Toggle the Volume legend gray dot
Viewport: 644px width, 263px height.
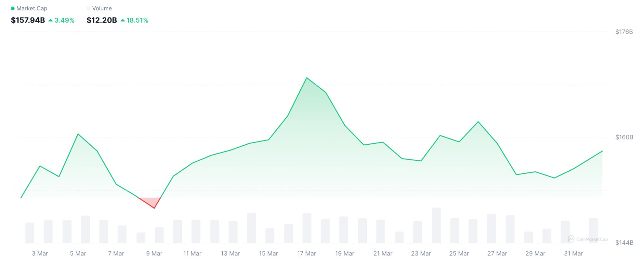(x=88, y=8)
